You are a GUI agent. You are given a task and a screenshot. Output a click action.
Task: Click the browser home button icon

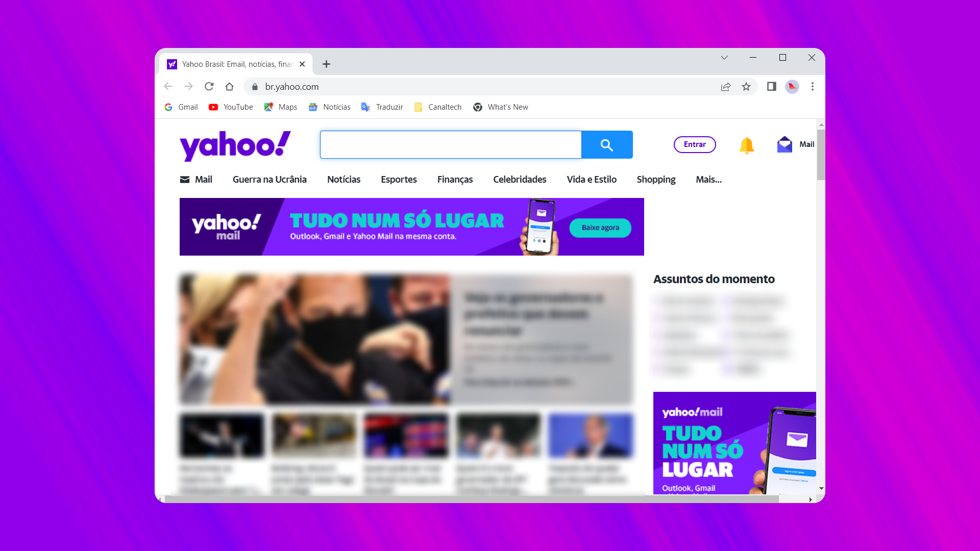click(229, 86)
